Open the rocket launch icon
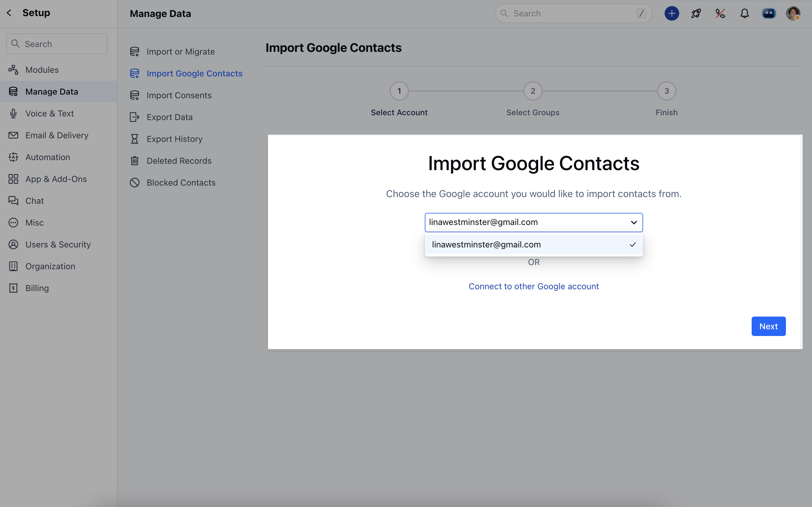This screenshot has height=507, width=812. click(x=696, y=13)
